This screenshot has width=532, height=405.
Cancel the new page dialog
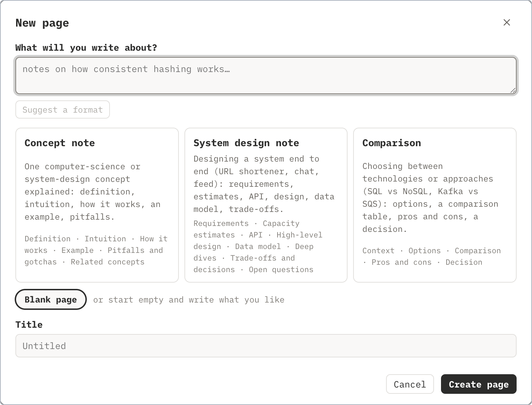click(x=410, y=384)
